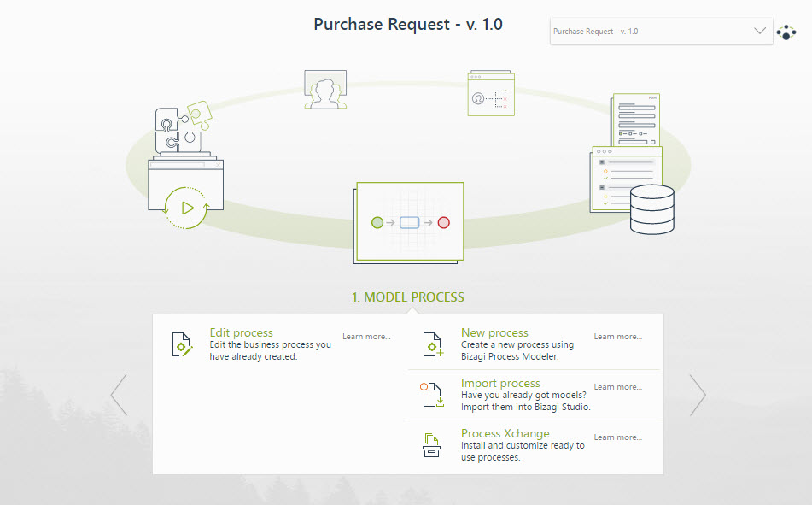This screenshot has width=812, height=505.
Task: Click Learn more for Edit process
Action: tap(366, 337)
